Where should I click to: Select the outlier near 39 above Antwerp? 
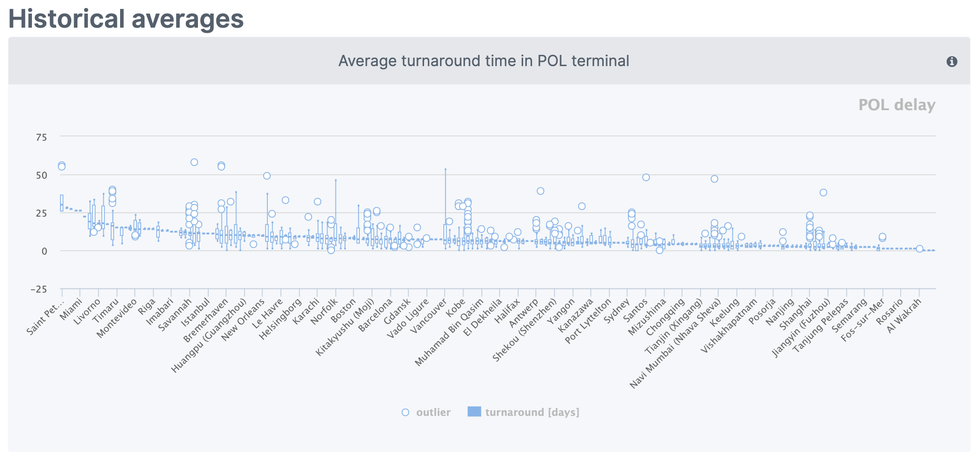[540, 191]
